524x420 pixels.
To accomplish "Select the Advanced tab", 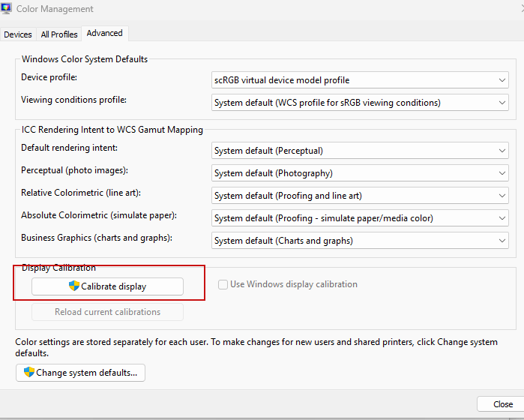I will (x=105, y=34).
